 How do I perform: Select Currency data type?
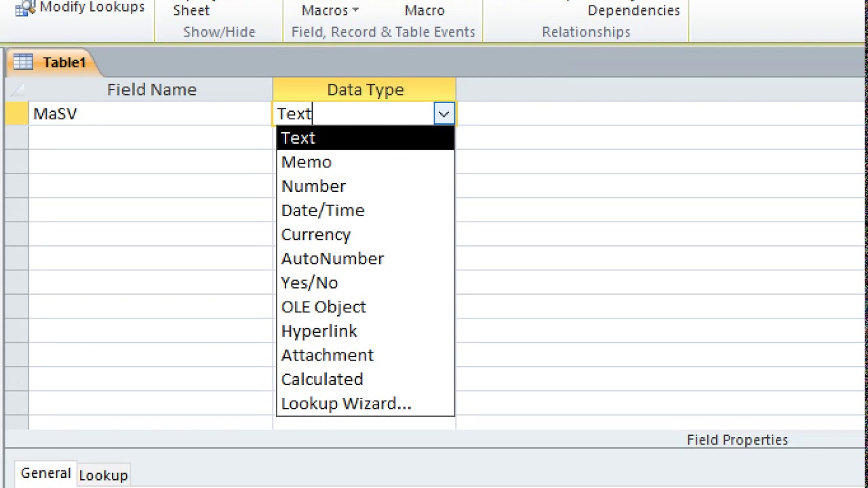(366, 235)
